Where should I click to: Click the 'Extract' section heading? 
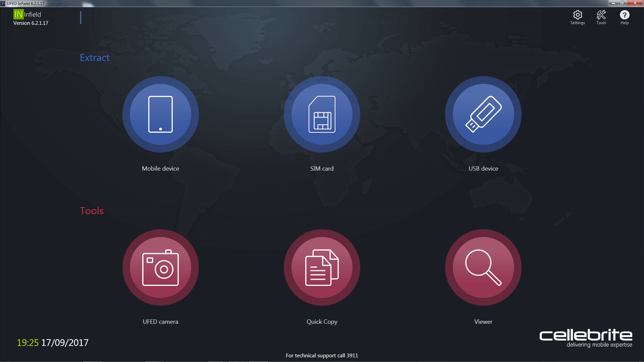click(x=95, y=58)
